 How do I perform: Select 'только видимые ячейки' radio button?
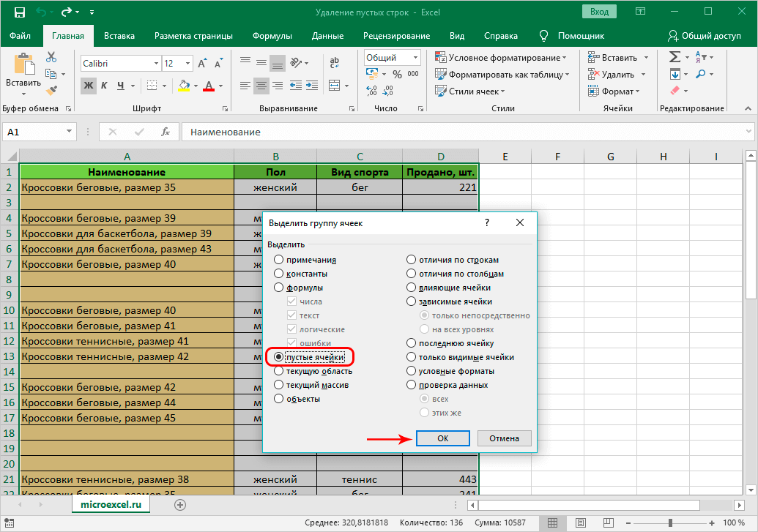point(411,357)
